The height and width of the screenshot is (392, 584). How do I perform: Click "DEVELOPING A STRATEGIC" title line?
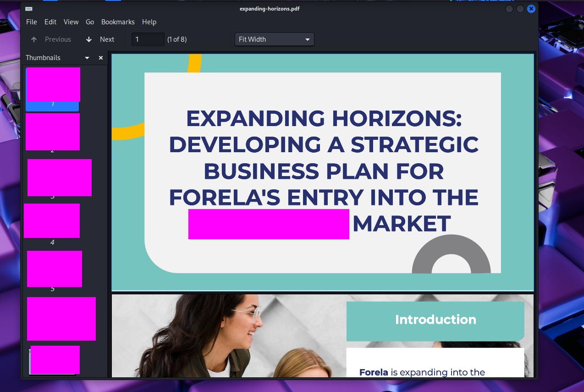coord(324,145)
